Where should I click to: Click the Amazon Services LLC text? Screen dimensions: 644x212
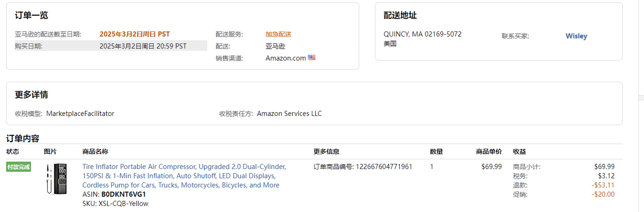[289, 113]
